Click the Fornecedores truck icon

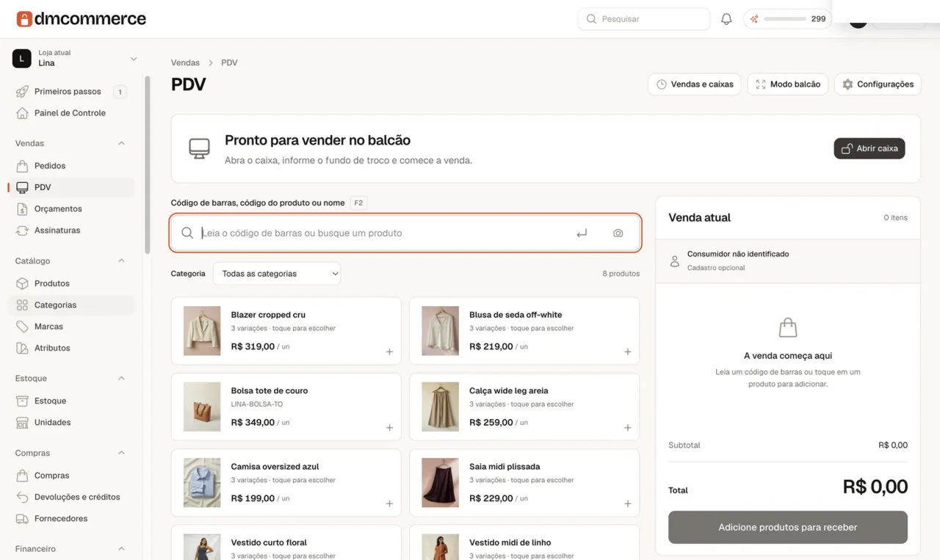click(x=22, y=519)
